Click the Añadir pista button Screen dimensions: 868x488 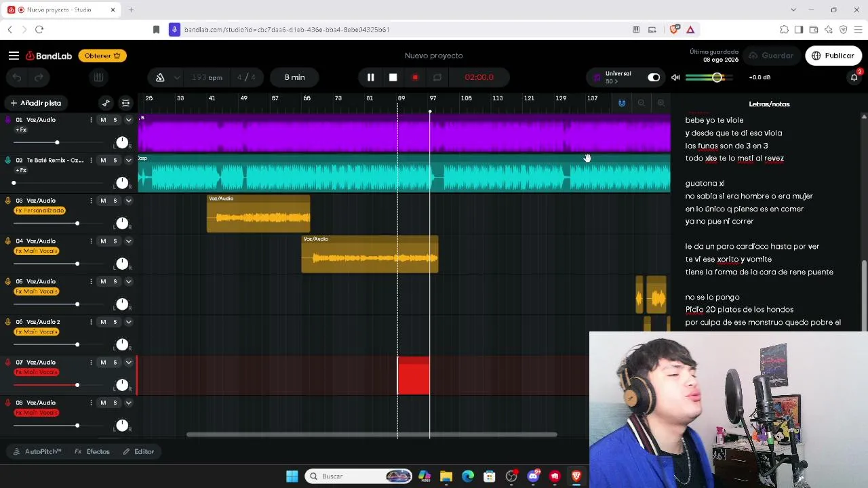coord(36,103)
